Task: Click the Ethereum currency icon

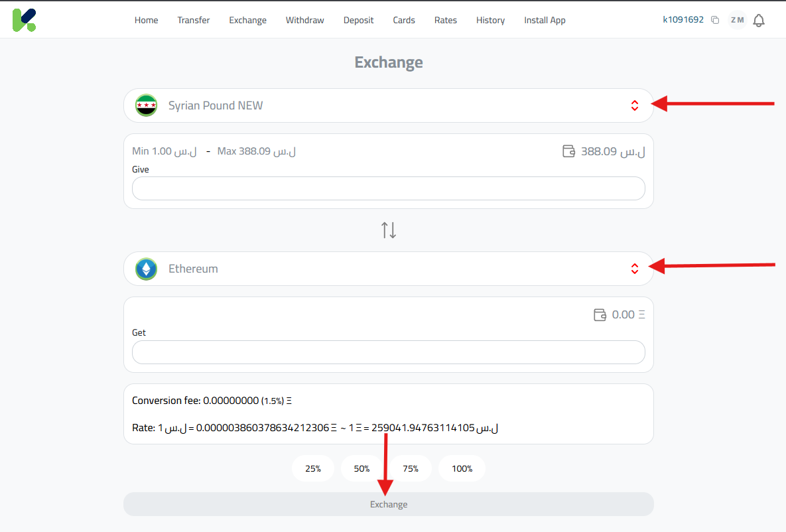Action: click(x=146, y=268)
